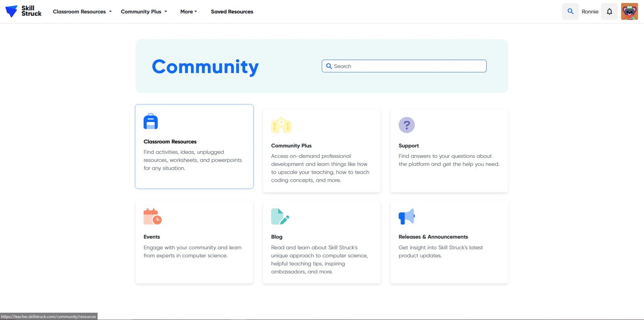Open notifications bell
Viewport: 644px width, 320px height.
tap(609, 12)
